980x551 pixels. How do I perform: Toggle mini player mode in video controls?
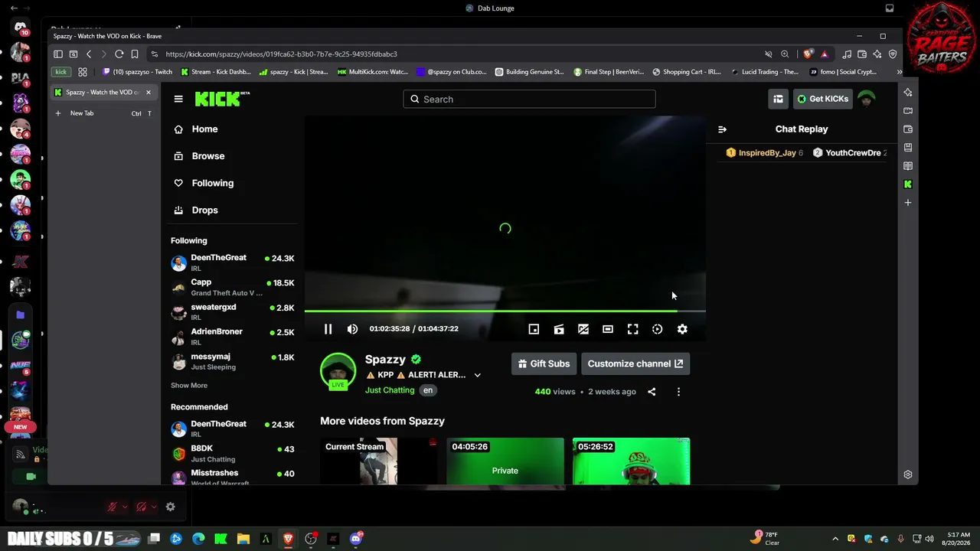pos(534,329)
